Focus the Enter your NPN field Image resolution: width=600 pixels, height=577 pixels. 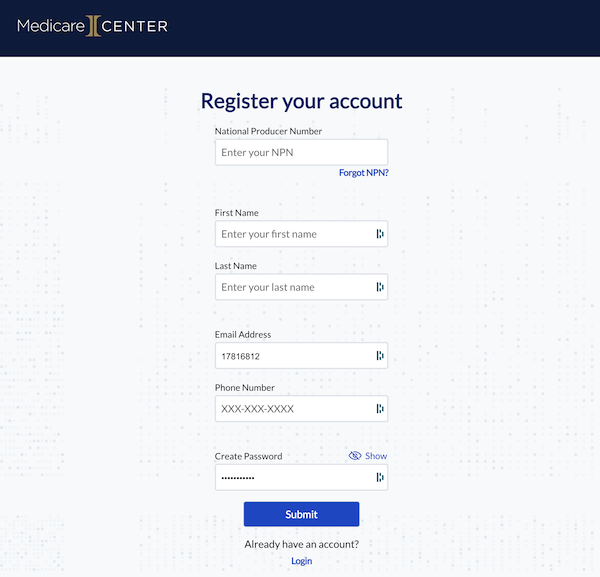pyautogui.click(x=301, y=152)
